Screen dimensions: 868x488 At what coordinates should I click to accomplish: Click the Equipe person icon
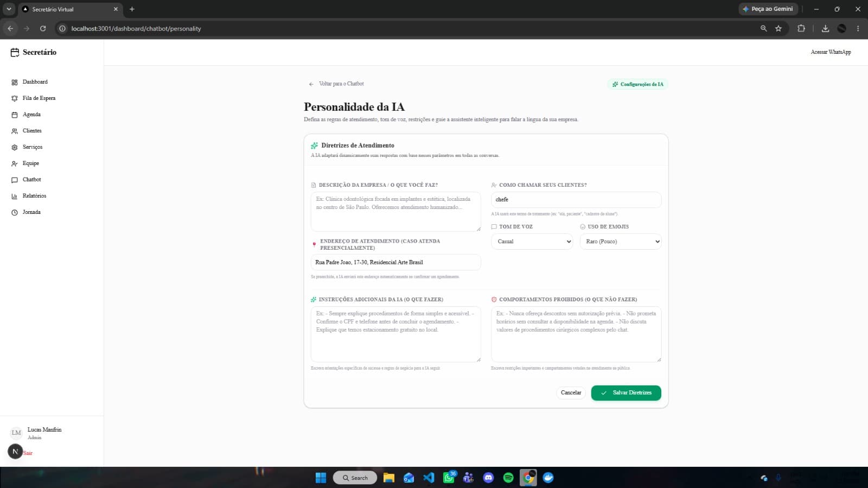15,163
